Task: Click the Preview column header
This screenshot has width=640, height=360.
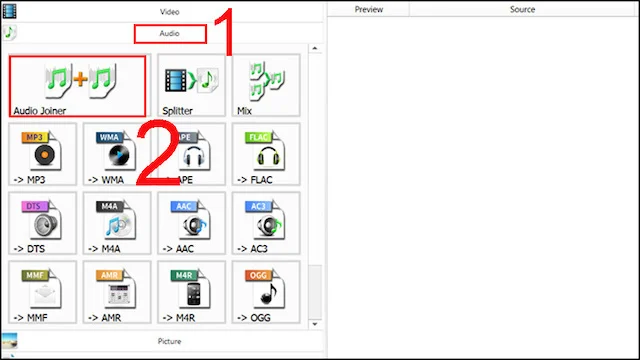Action: tap(369, 9)
